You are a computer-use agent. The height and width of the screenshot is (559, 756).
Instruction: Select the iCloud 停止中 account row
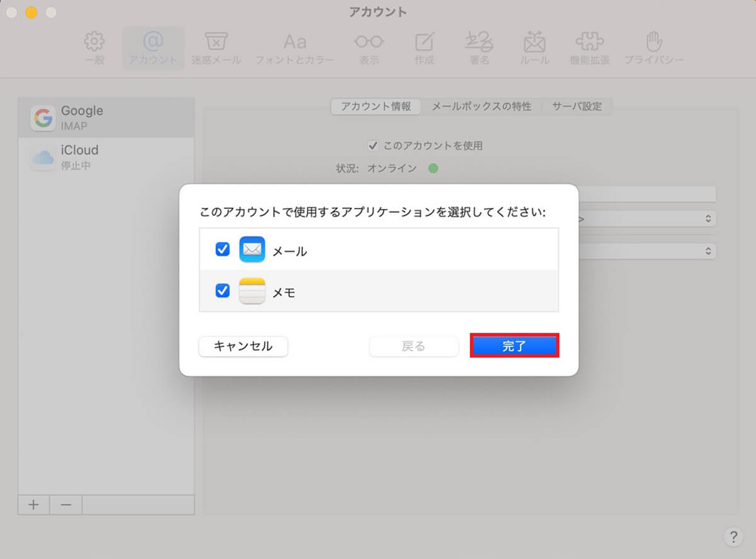[106, 157]
